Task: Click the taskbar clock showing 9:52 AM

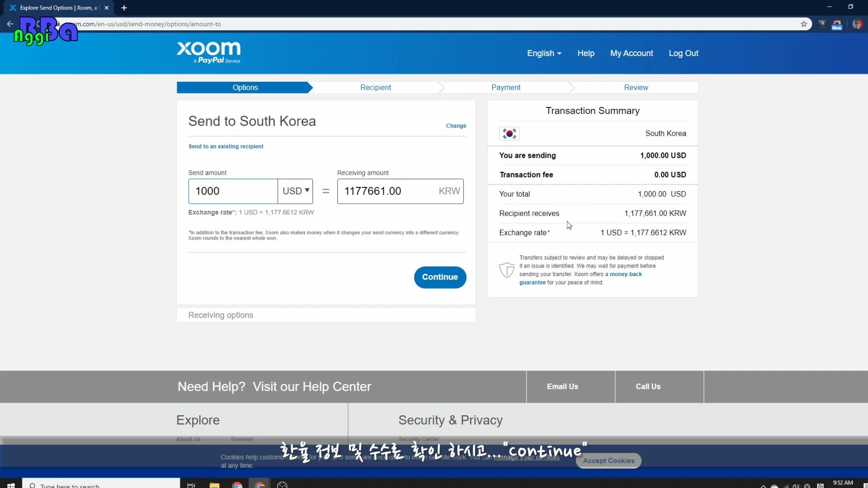Action: [843, 483]
